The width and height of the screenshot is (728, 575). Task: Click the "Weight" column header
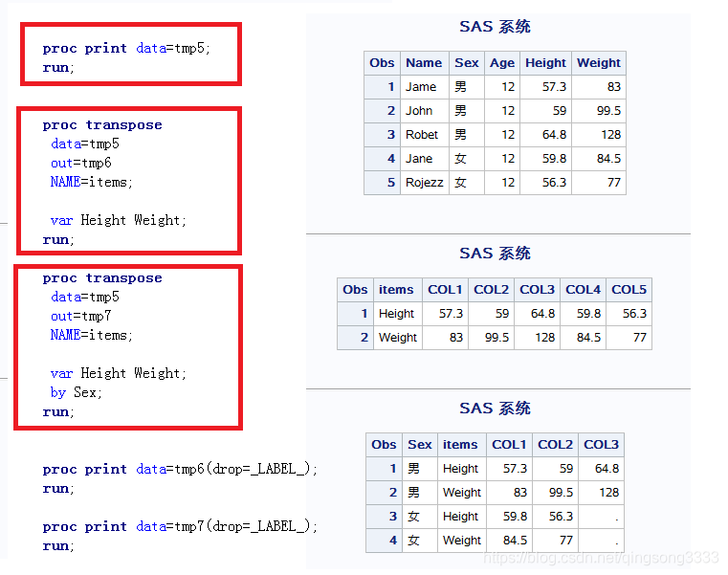[x=599, y=63]
